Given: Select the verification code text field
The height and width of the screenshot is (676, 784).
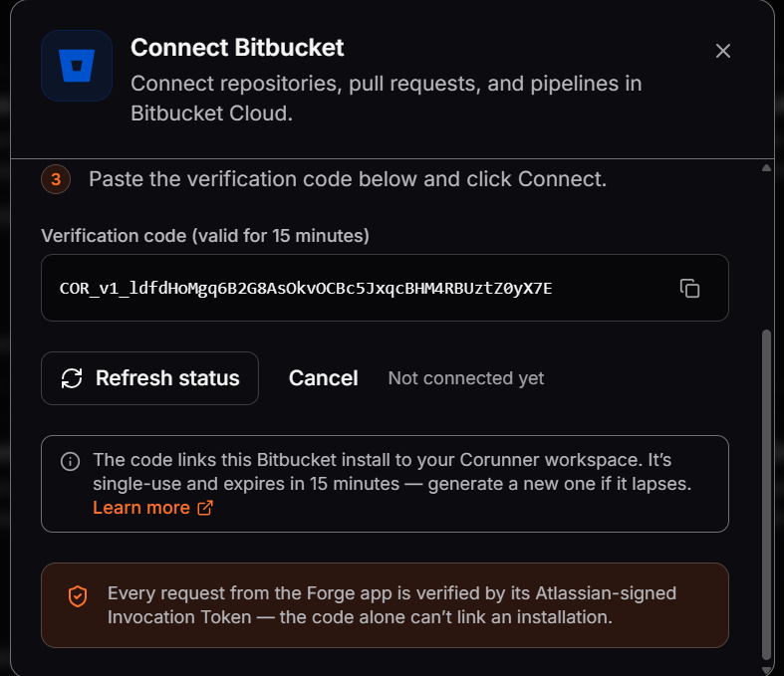Looking at the screenshot, I should click(385, 288).
